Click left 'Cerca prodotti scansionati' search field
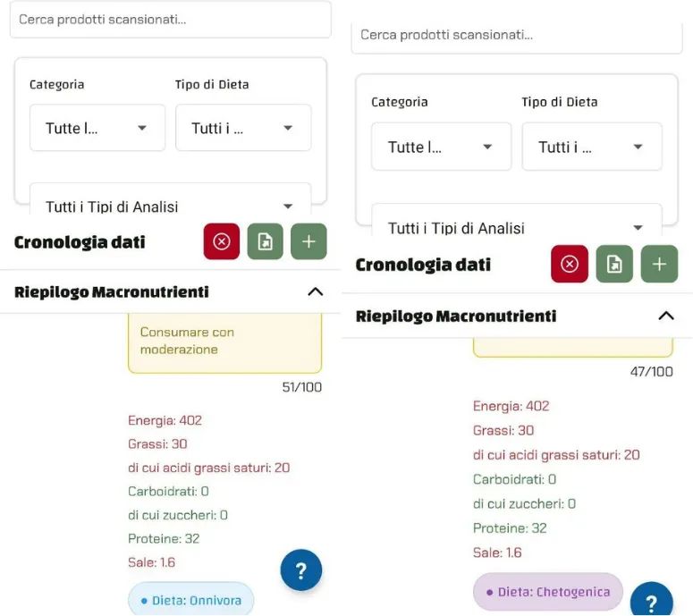Image resolution: width=693 pixels, height=616 pixels. pos(170,20)
